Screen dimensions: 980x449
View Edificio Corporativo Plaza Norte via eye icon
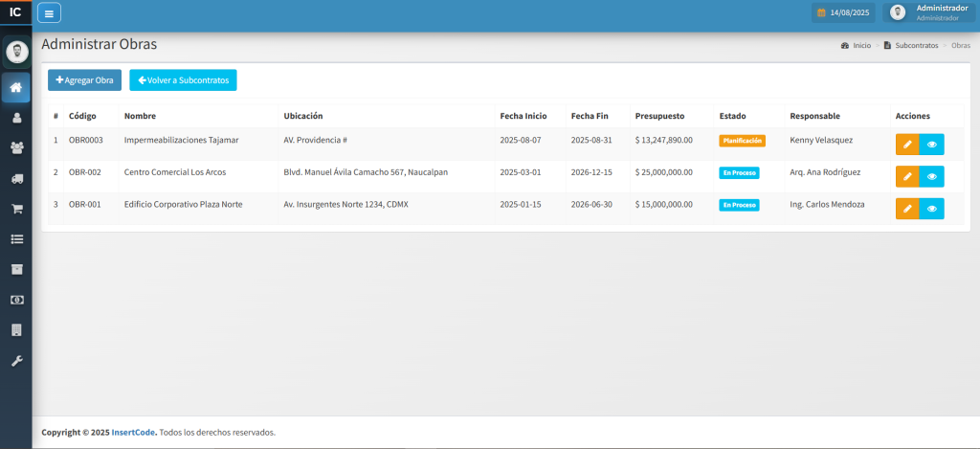(x=932, y=209)
